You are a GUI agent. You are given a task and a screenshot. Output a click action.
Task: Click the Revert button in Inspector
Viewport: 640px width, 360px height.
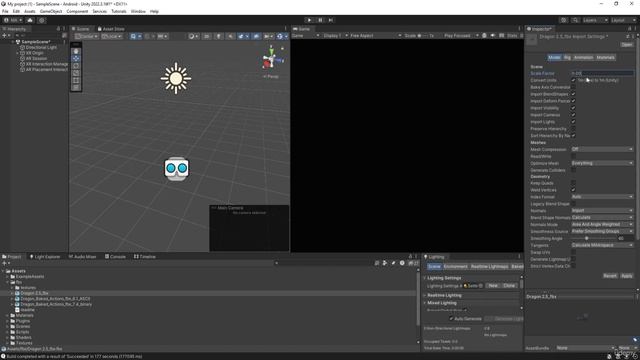tap(610, 276)
